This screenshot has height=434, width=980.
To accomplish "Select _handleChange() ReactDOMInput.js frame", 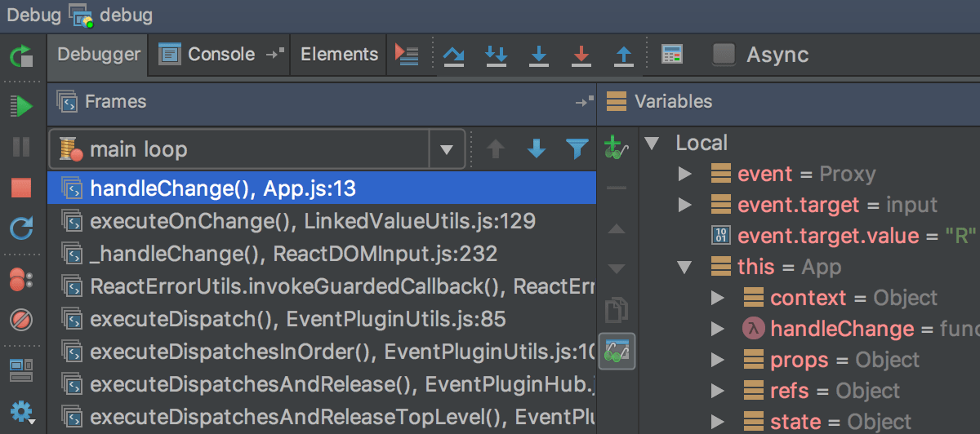I will (293, 254).
